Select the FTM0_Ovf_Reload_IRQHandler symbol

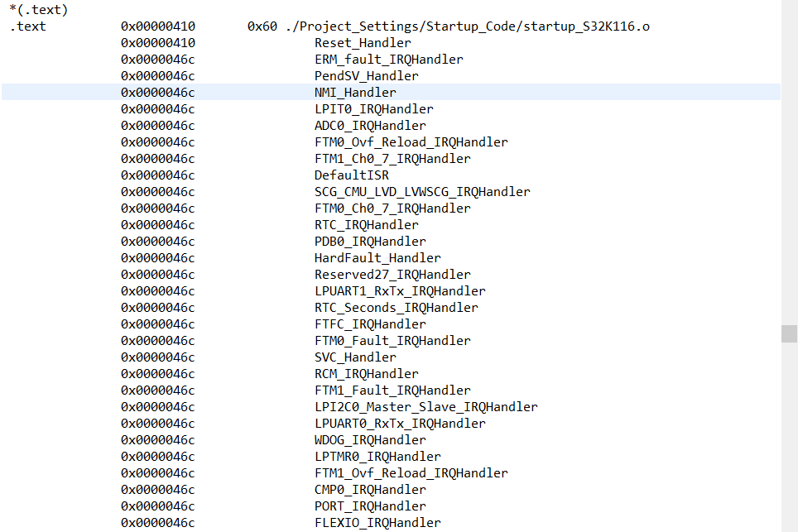[x=411, y=142]
